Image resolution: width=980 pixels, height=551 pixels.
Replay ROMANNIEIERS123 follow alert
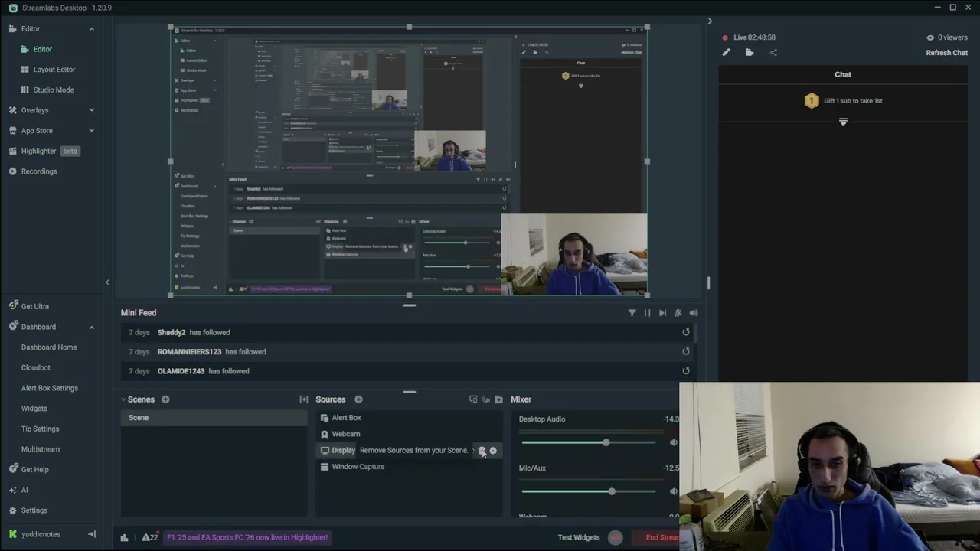click(x=686, y=352)
